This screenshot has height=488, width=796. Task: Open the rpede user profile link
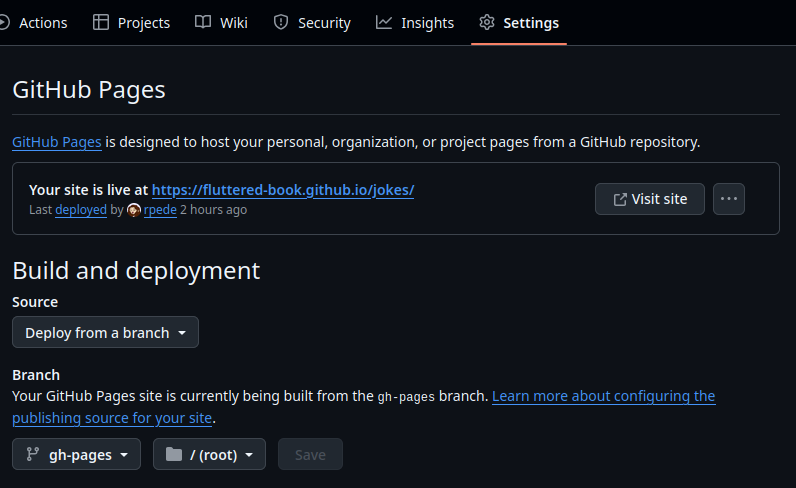(160, 210)
